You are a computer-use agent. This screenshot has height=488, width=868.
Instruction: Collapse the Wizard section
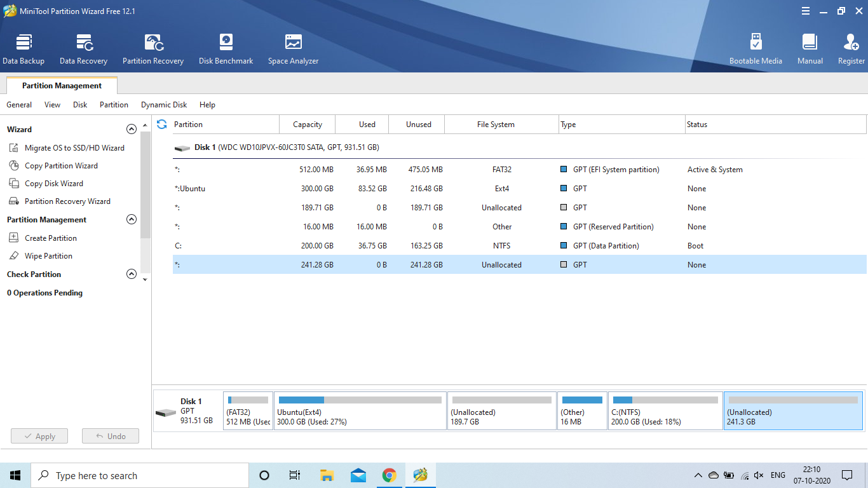(x=132, y=129)
